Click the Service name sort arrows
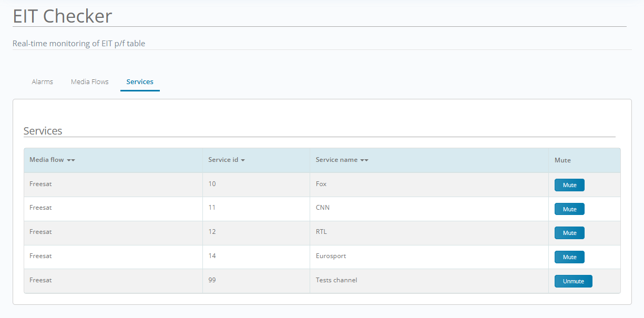 (x=364, y=160)
